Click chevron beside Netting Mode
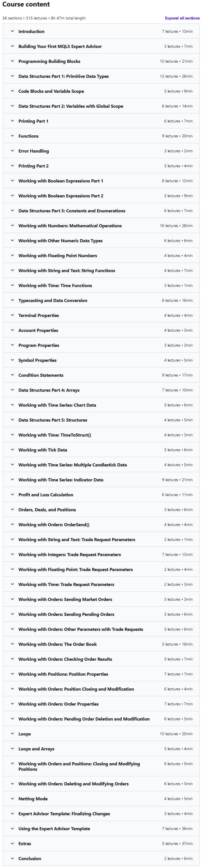The image size is (202, 868). pos(12,799)
